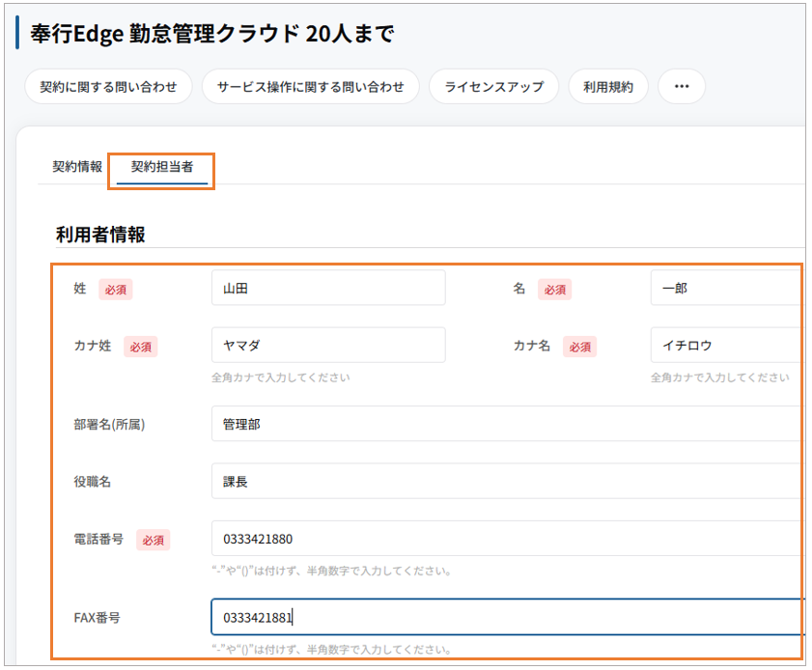Click 契約に関する問い合わせ button

pyautogui.click(x=108, y=87)
